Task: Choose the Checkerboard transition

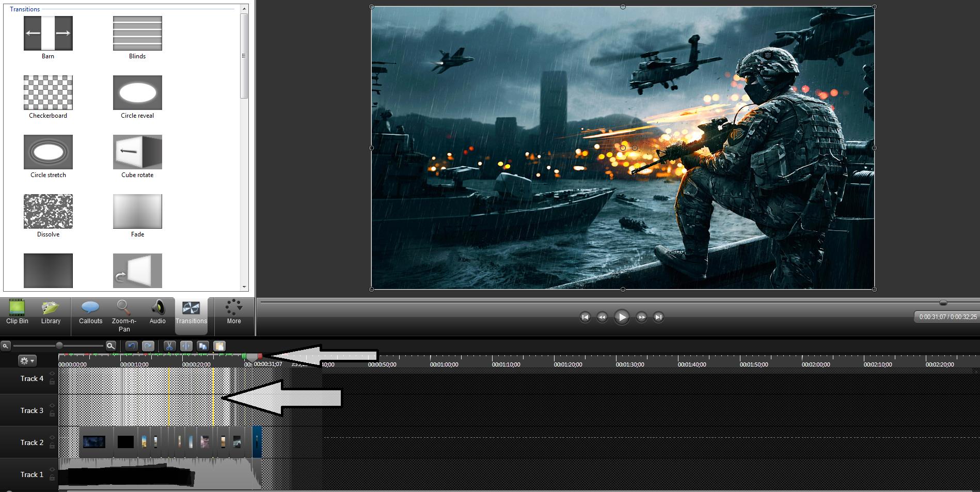Action: 48,97
